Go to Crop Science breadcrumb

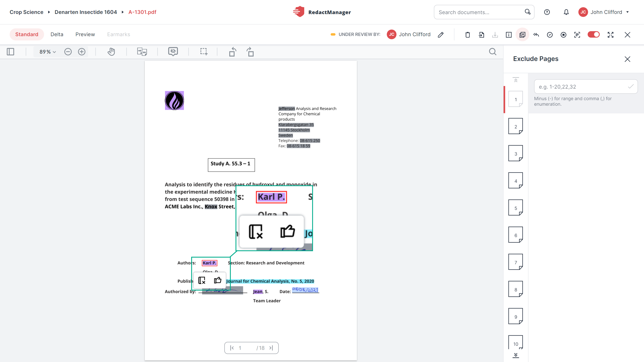pyautogui.click(x=27, y=12)
